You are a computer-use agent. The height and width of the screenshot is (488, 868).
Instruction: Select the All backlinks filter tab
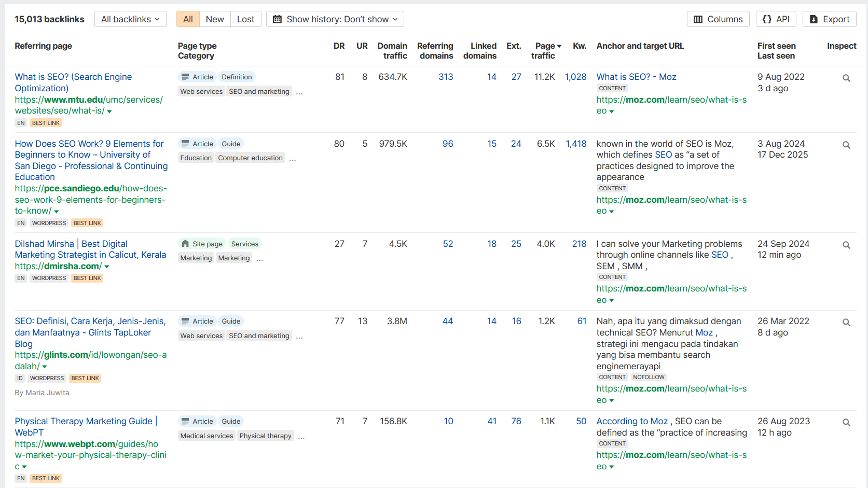tap(188, 19)
